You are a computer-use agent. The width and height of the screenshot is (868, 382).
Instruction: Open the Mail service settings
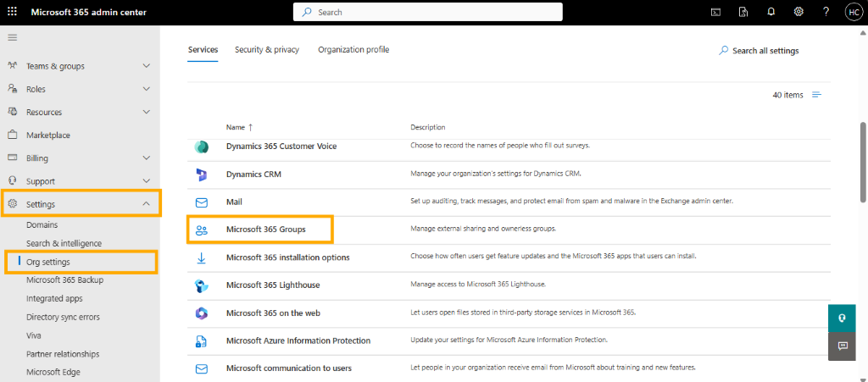(234, 202)
